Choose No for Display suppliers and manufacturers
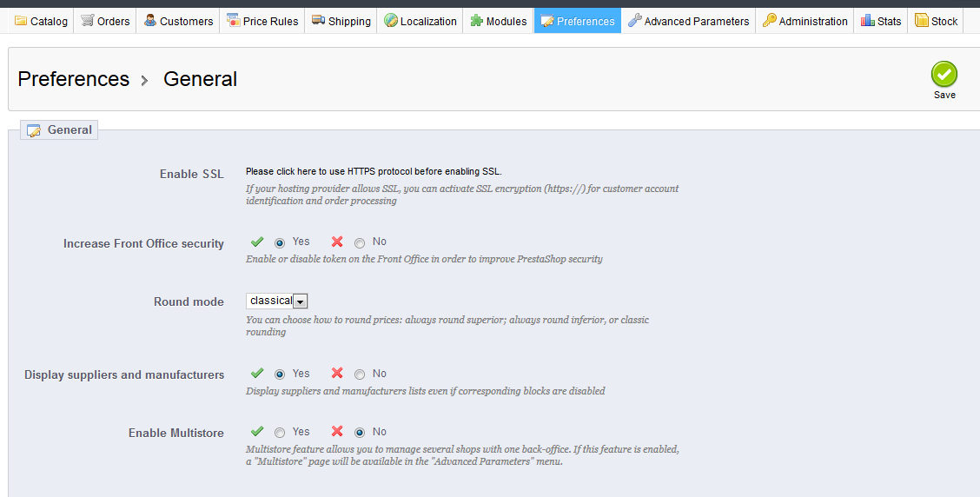The image size is (980, 497). click(x=360, y=374)
